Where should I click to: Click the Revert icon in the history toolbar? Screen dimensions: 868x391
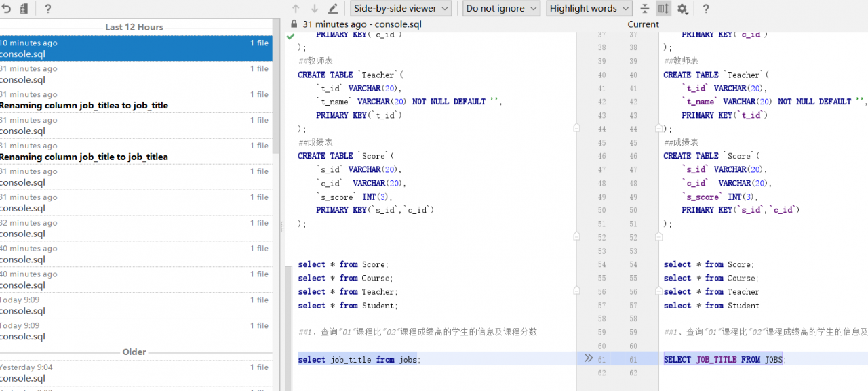point(6,9)
